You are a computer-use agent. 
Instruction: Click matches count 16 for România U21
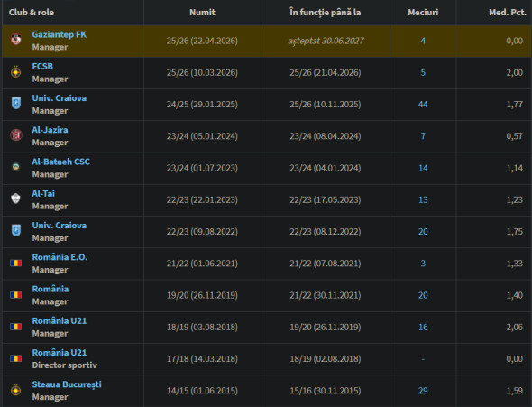tap(423, 328)
